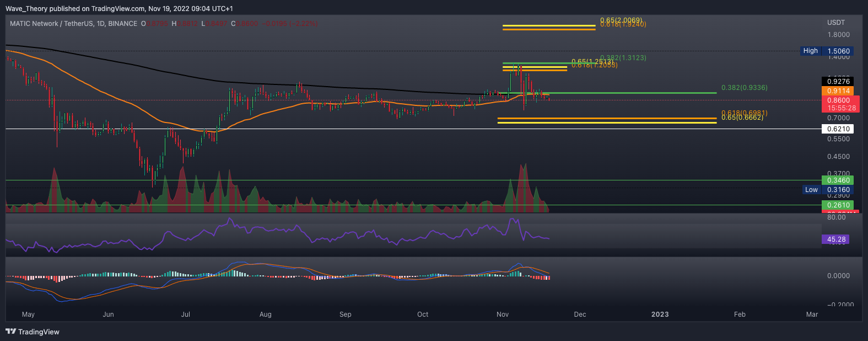Image resolution: width=868 pixels, height=341 pixels.
Task: Select the red 0.8600 current price tag
Action: (838, 100)
